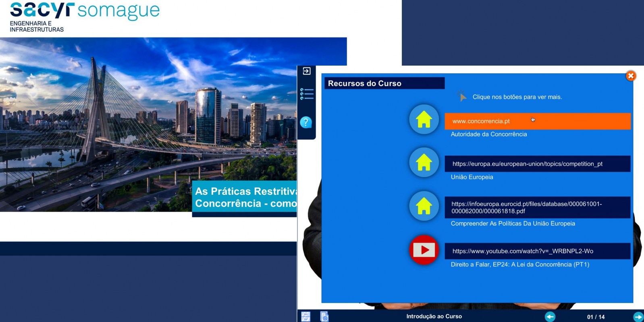The height and width of the screenshot is (322, 644).
Task: Go back with the previous slide arrow
Action: [x=550, y=317]
